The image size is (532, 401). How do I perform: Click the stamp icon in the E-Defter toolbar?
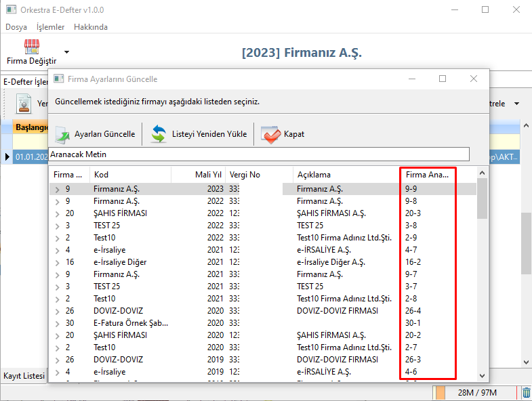(x=24, y=104)
